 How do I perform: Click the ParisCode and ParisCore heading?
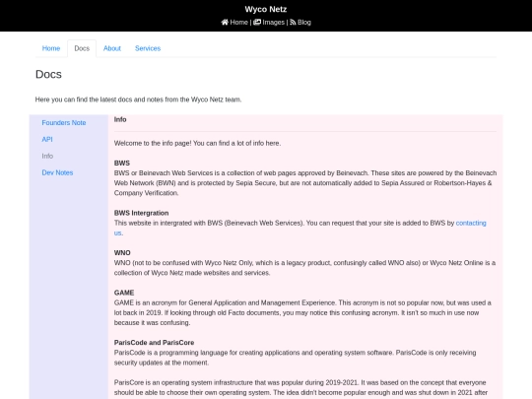coord(154,342)
